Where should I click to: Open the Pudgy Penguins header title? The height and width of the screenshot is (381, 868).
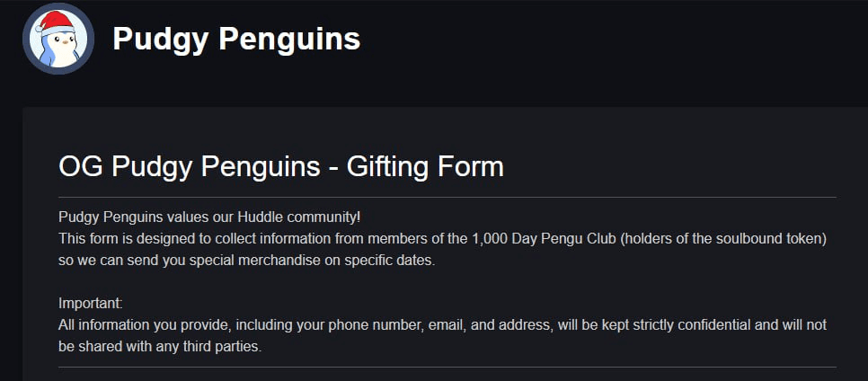[x=236, y=39]
